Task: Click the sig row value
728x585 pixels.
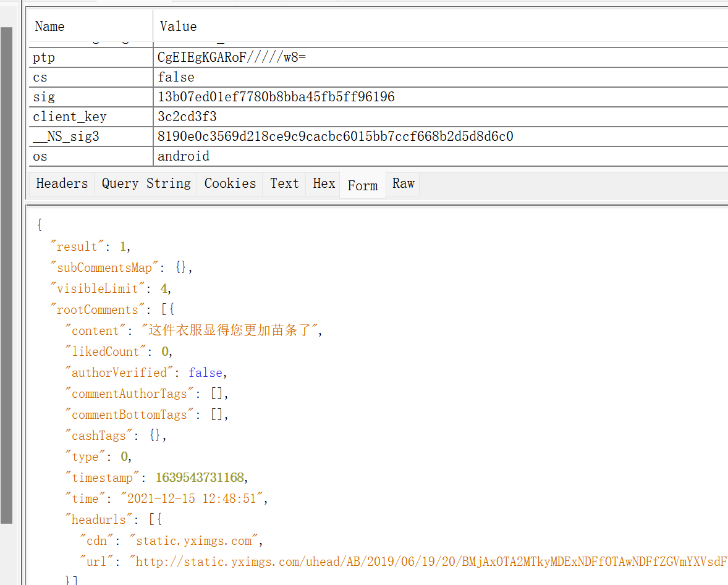Action: coord(276,97)
